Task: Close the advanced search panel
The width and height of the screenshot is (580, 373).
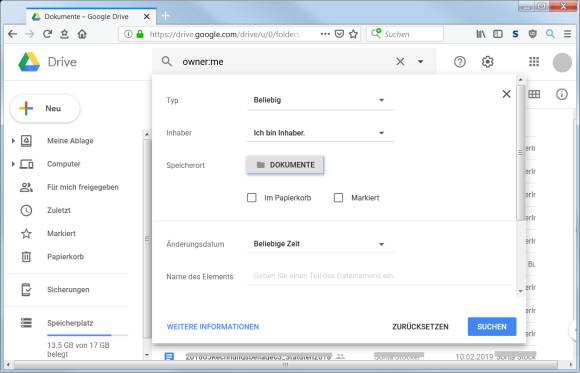Action: [x=506, y=94]
